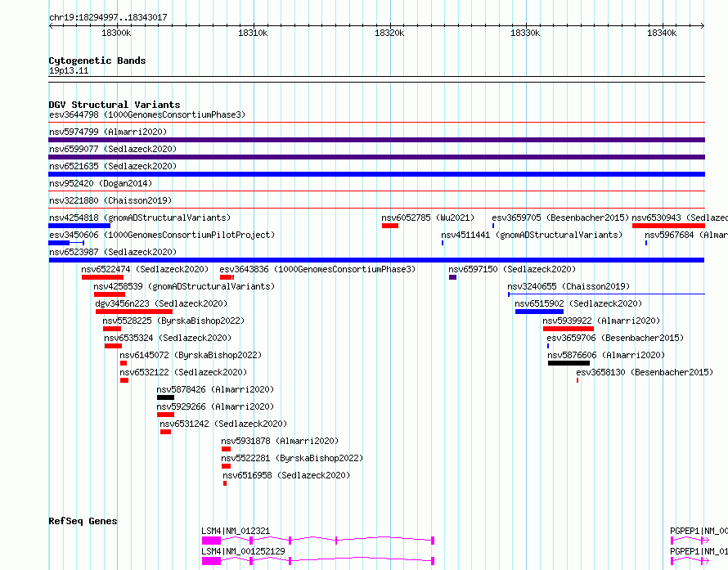
Task: Click the black bar under nsv5876606
Action: pos(568,363)
